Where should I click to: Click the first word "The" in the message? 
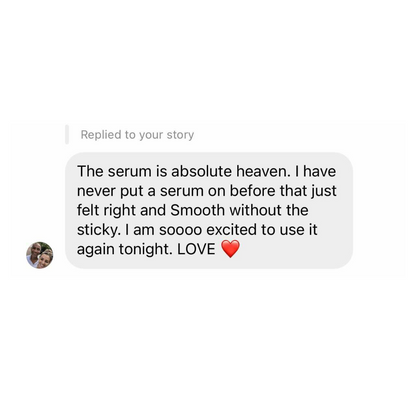(x=90, y=171)
